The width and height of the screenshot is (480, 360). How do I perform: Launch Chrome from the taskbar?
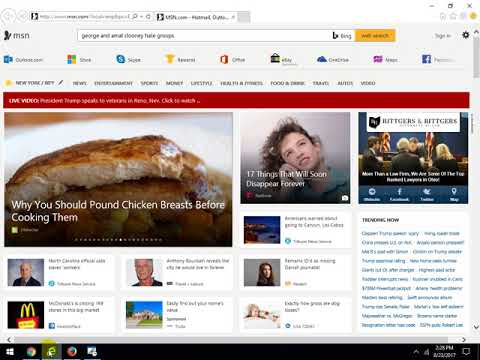pyautogui.click(x=31, y=352)
